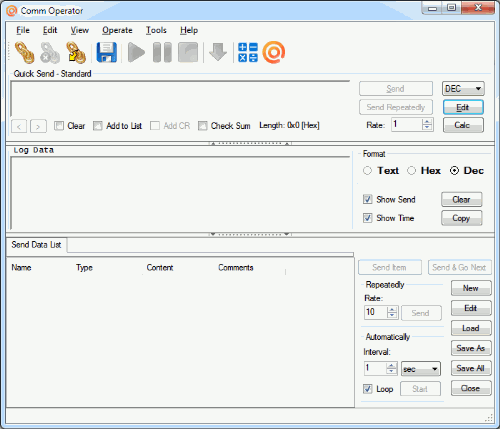Click the grayed close connection icon

(50, 53)
